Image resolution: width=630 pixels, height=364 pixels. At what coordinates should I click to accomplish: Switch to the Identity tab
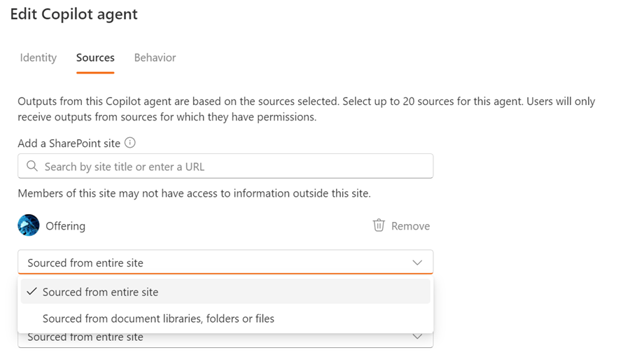coord(38,57)
